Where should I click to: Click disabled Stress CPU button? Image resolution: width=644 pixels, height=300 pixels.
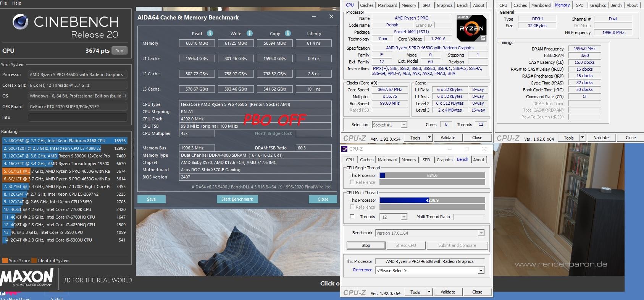pos(406,245)
